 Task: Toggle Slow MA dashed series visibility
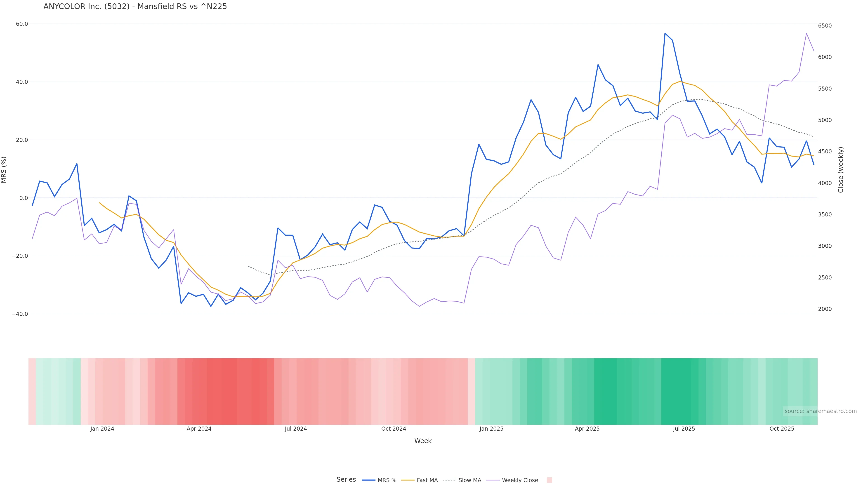pos(462,480)
